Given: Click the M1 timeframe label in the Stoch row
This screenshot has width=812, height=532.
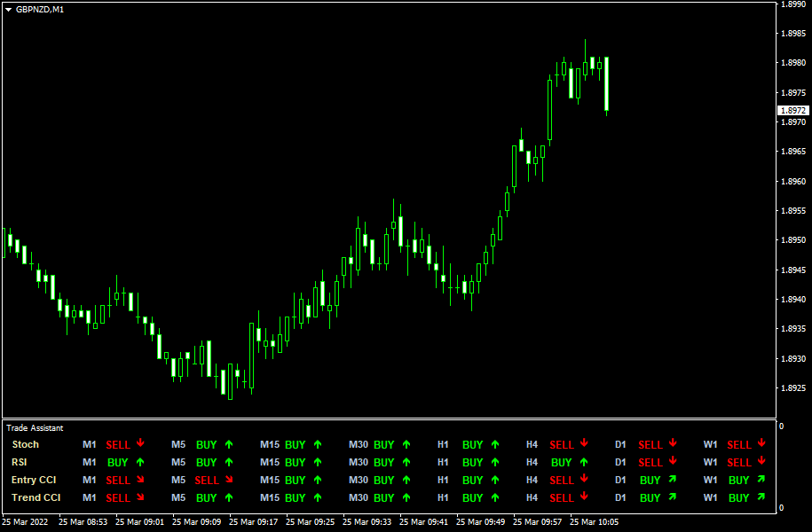Looking at the screenshot, I should (88, 444).
